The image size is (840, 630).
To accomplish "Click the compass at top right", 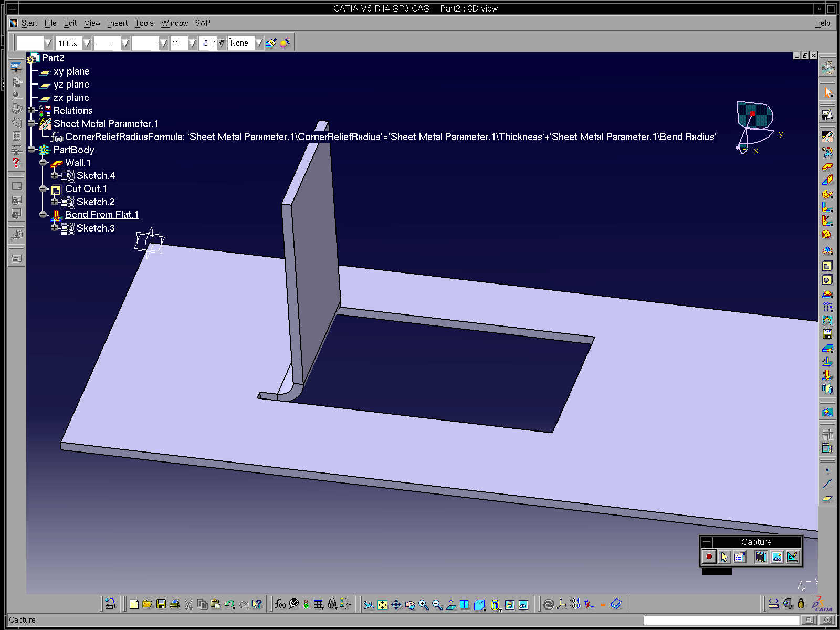I will coord(755,127).
